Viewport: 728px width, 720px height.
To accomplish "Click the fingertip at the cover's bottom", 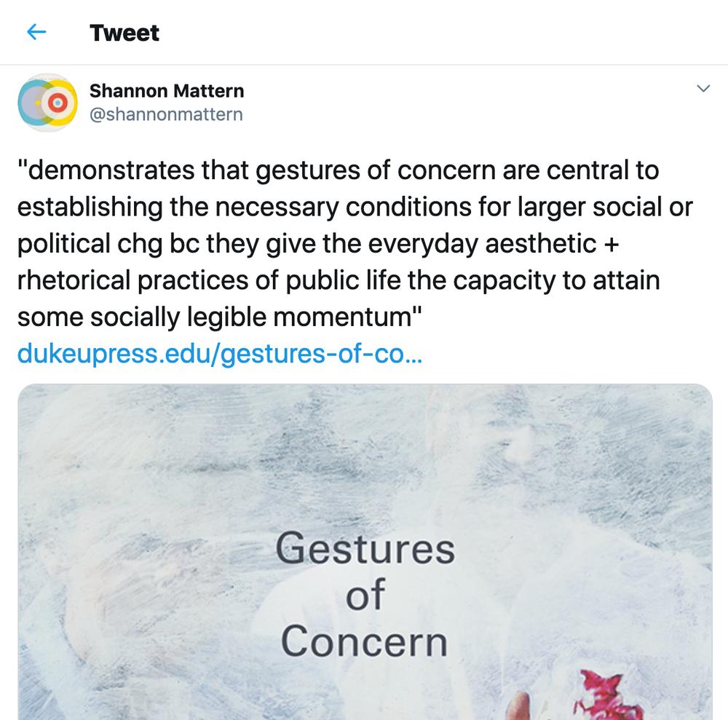I will [x=518, y=705].
